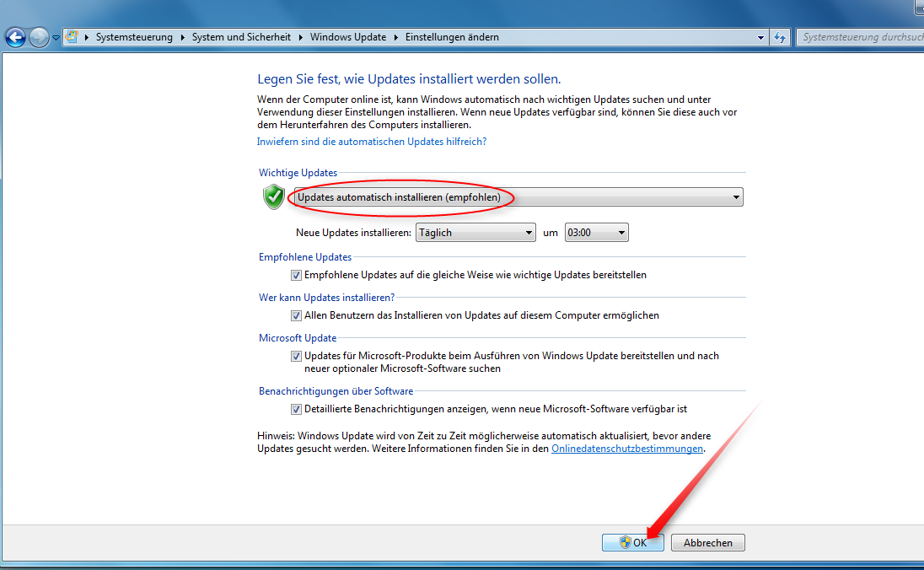Select System und Sicherheit breadcrumb
The image size is (924, 570).
[x=242, y=37]
